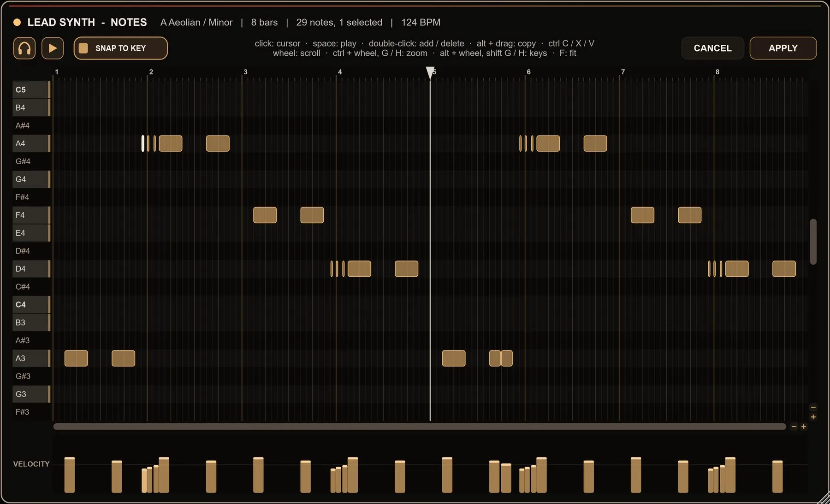The width and height of the screenshot is (830, 504).
Task: Click bar number 3 on the ruler
Action: click(245, 72)
